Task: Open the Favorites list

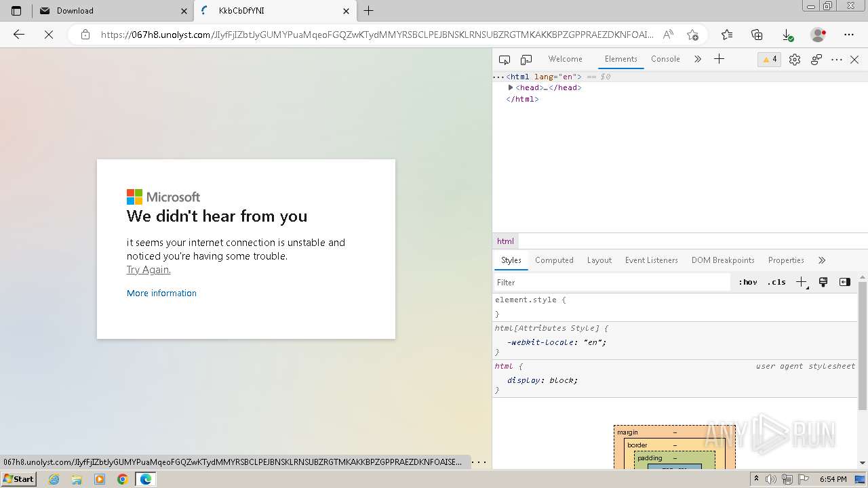Action: [x=727, y=35]
